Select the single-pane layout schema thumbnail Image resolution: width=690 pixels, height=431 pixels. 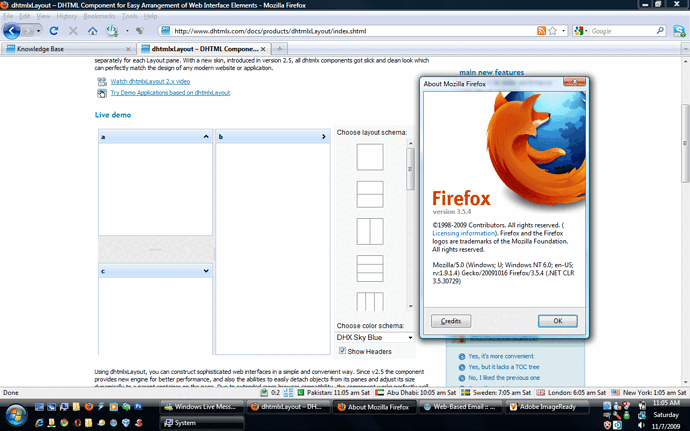370,157
